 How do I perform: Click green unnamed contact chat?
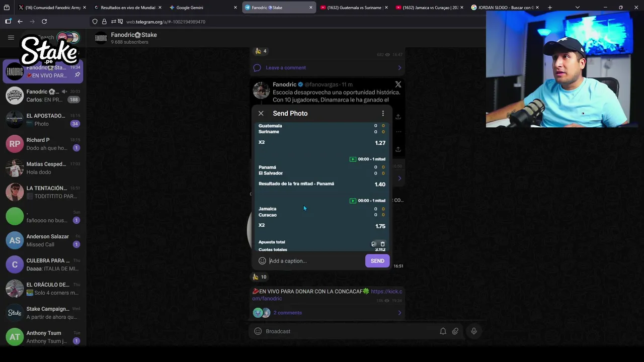coord(43,216)
